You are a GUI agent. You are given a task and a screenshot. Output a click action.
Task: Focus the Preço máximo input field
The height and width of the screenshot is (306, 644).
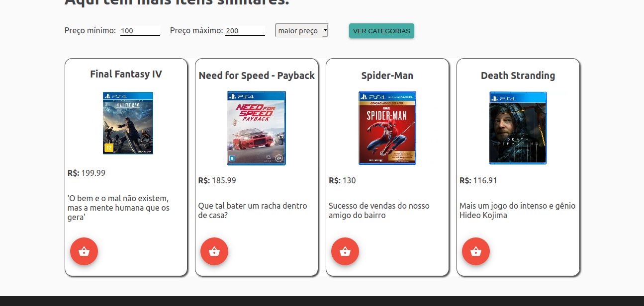click(x=245, y=31)
